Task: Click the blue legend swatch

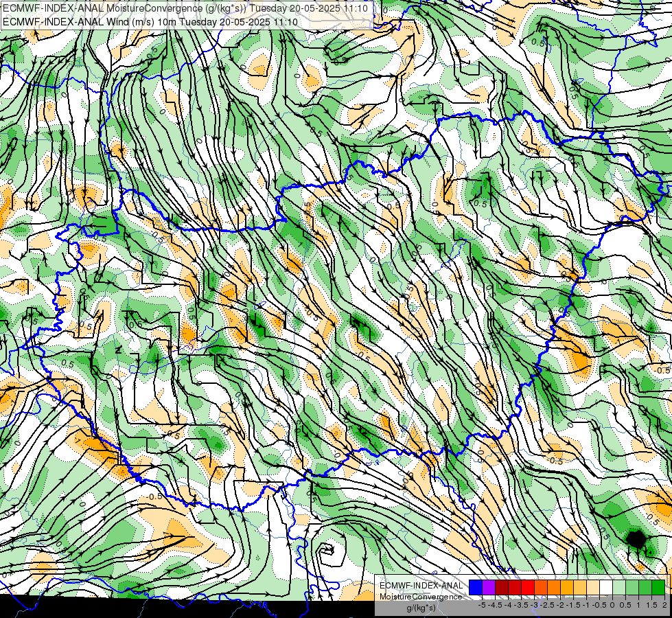Action: tap(476, 587)
